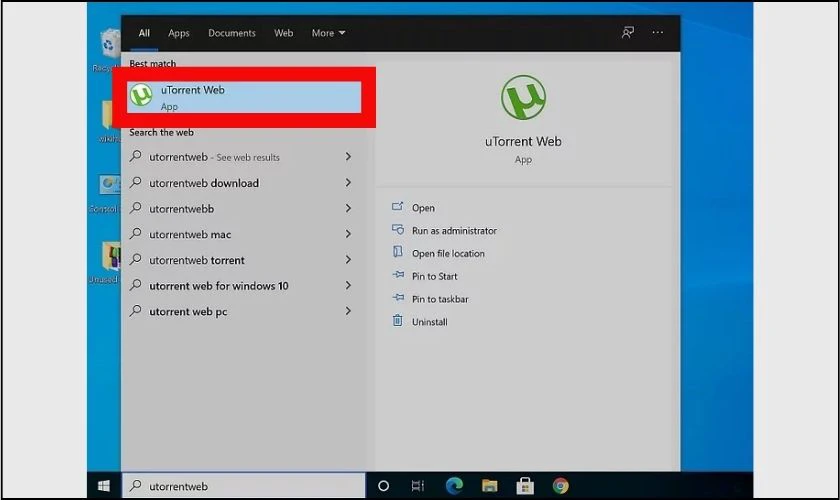
Task: Launch Microsoft Edge from the taskbar
Action: coord(454,486)
